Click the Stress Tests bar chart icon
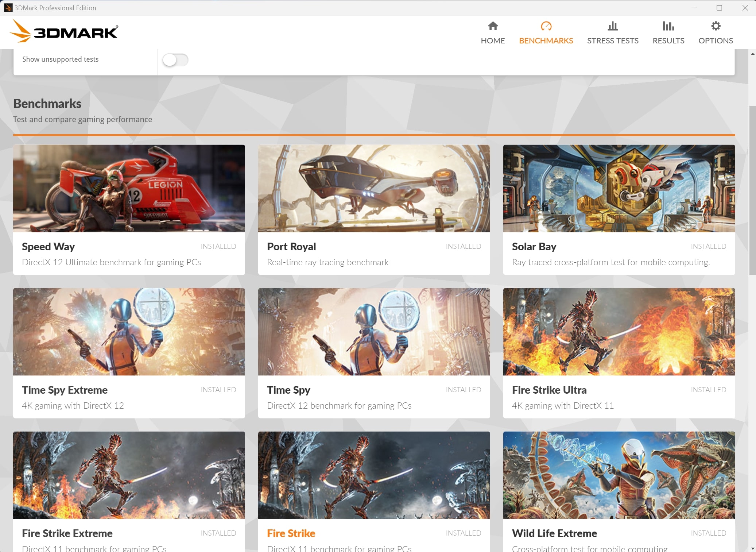The width and height of the screenshot is (756, 552). pyautogui.click(x=613, y=26)
